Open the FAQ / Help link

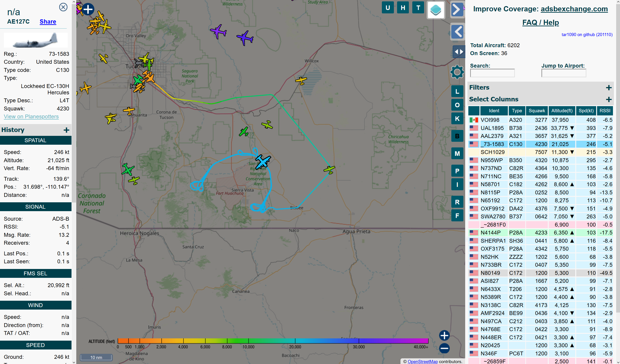pos(541,22)
